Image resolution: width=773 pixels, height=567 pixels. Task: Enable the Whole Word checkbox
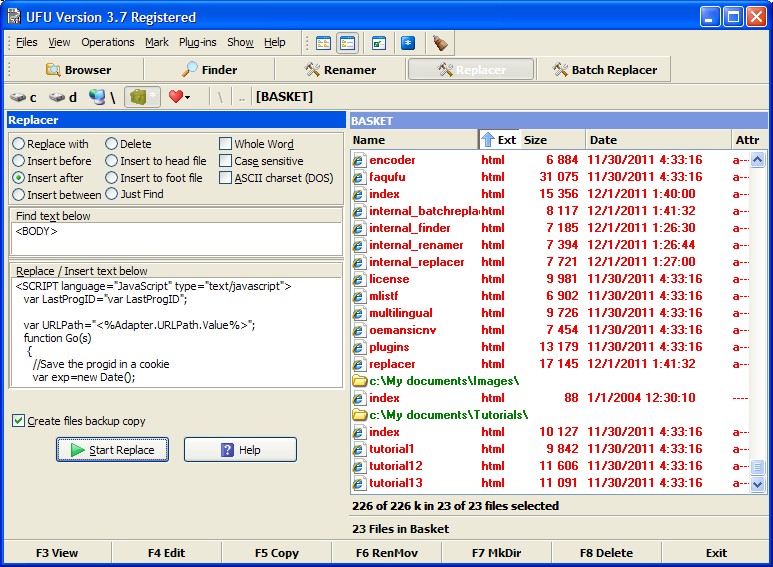[x=226, y=144]
